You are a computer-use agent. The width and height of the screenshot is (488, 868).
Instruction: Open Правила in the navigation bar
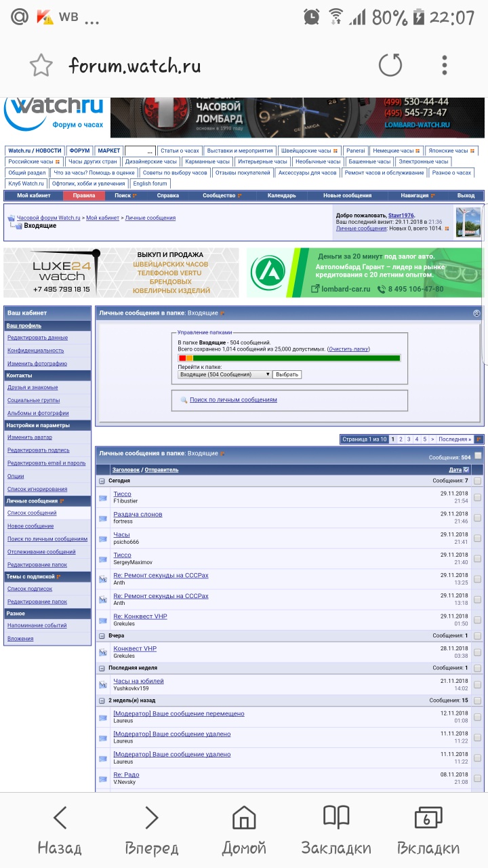[x=84, y=195]
